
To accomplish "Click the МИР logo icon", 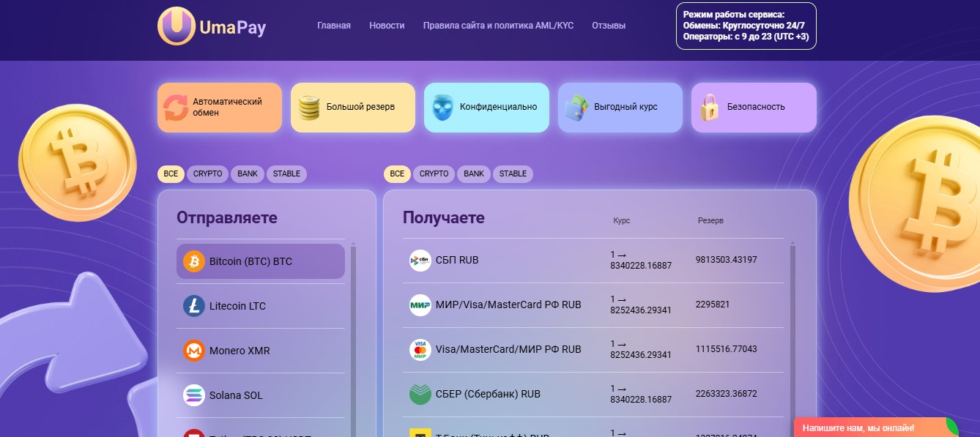I will coord(420,305).
